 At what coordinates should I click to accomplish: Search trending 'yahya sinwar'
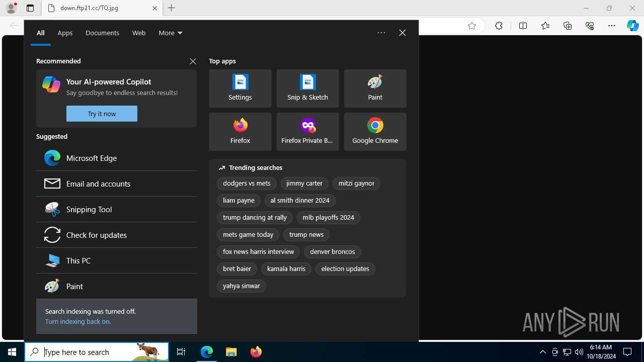tap(242, 286)
